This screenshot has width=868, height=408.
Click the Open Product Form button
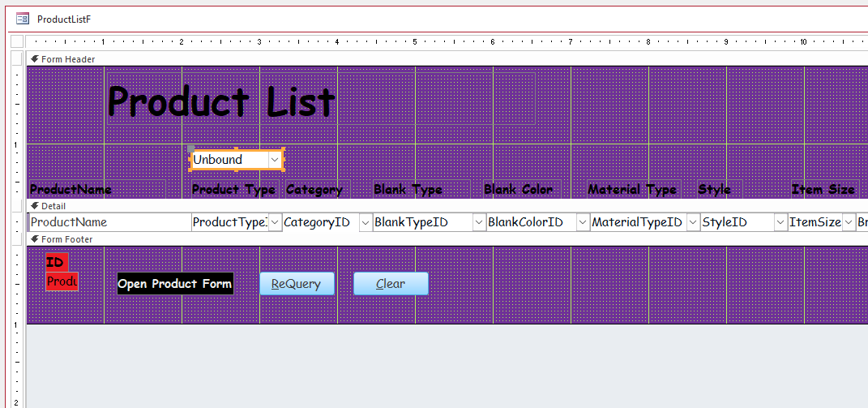tap(175, 284)
